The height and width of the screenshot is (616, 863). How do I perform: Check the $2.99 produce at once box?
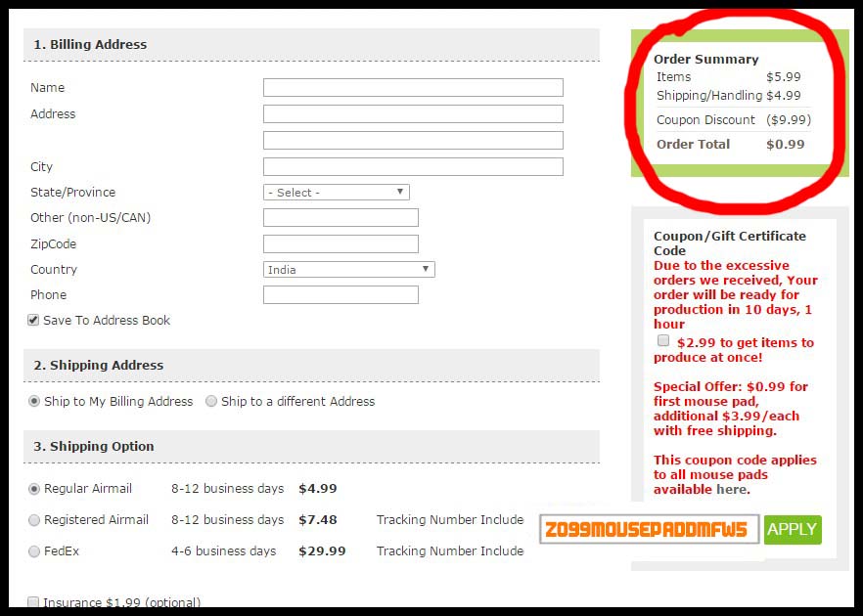pos(663,341)
